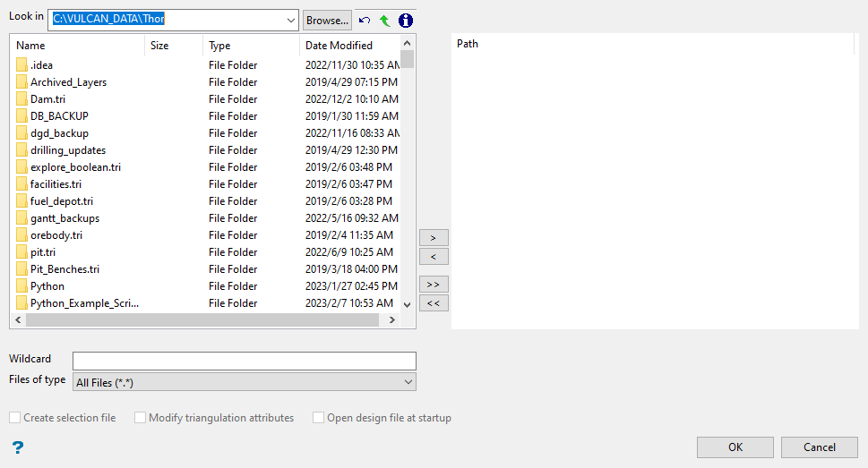Add all files with >> button
The width and height of the screenshot is (868, 468).
tap(434, 284)
